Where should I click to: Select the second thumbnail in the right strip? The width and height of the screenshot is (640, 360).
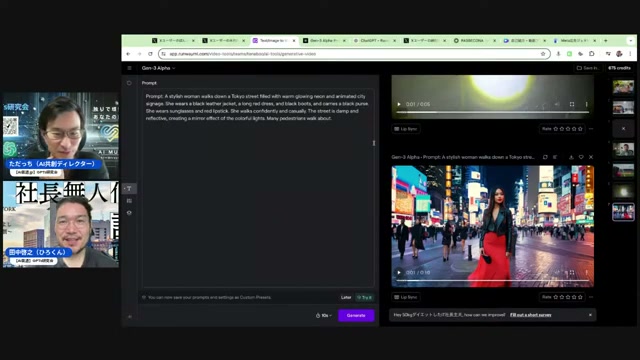tap(623, 107)
